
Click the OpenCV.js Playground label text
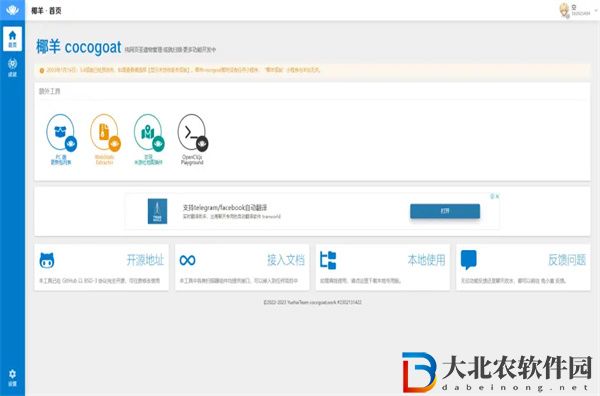192,160
